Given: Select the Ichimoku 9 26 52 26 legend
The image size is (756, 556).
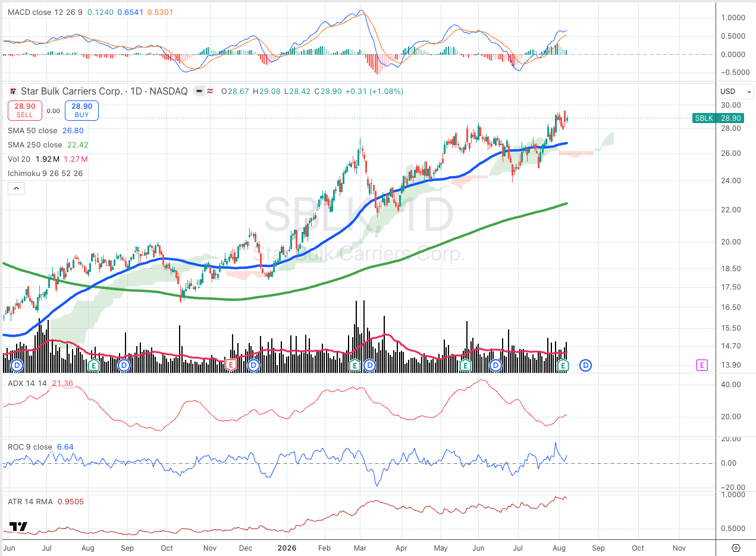Looking at the screenshot, I should [x=45, y=173].
